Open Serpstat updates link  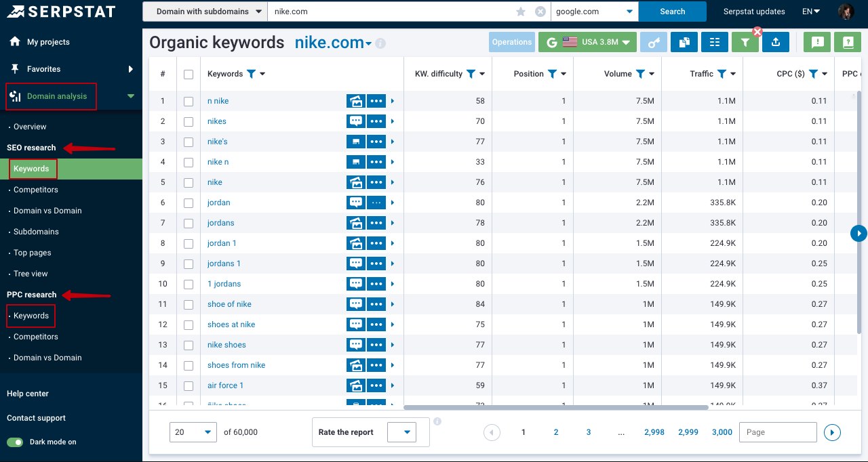754,12
